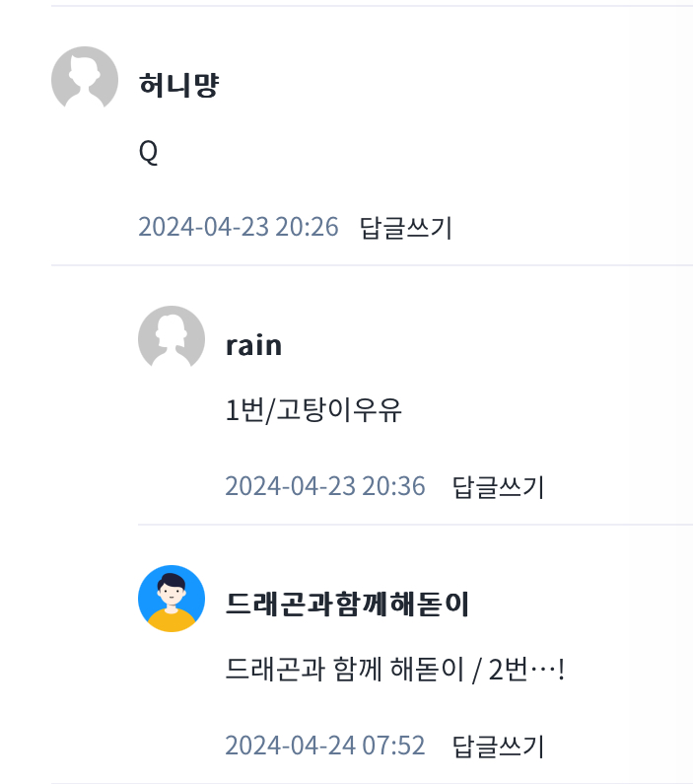
Task: Select the username 드래곤과함께해돋이
Action: pyautogui.click(x=347, y=604)
